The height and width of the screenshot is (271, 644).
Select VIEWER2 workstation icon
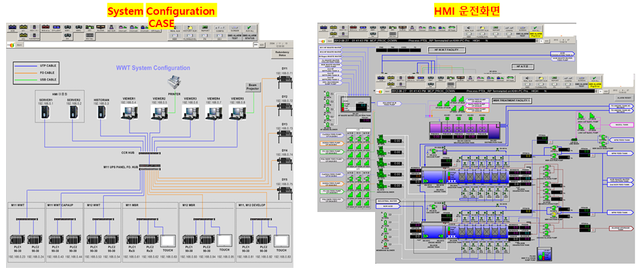click(159, 112)
